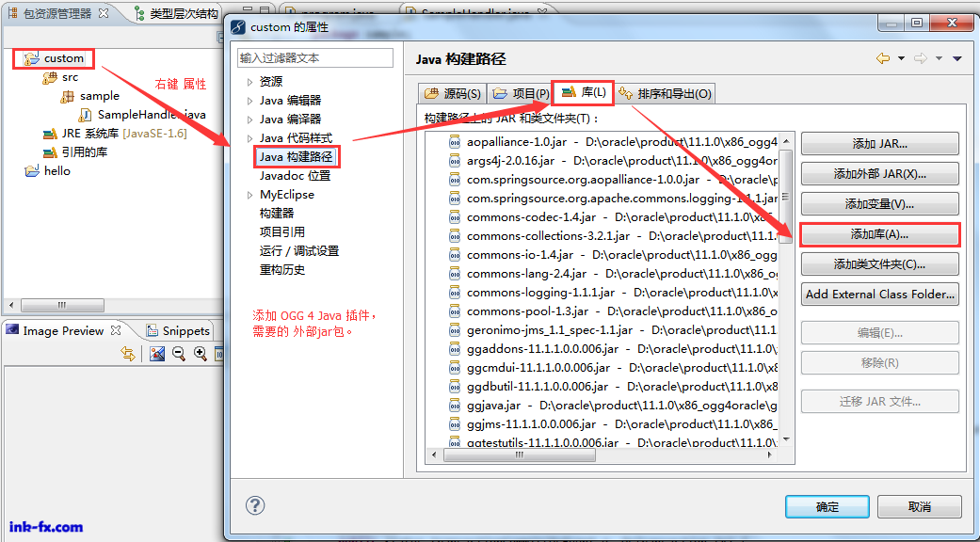Click the 确定 button

coord(827,506)
